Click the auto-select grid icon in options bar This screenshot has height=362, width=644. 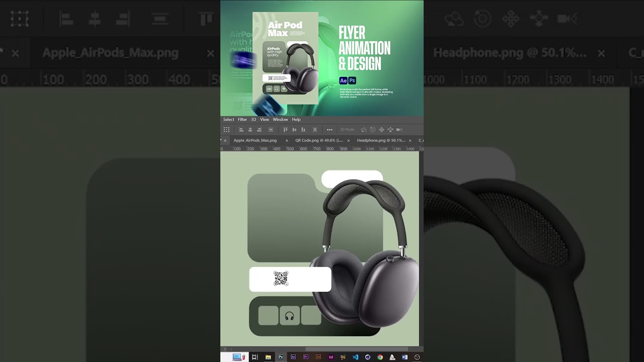pyautogui.click(x=226, y=130)
